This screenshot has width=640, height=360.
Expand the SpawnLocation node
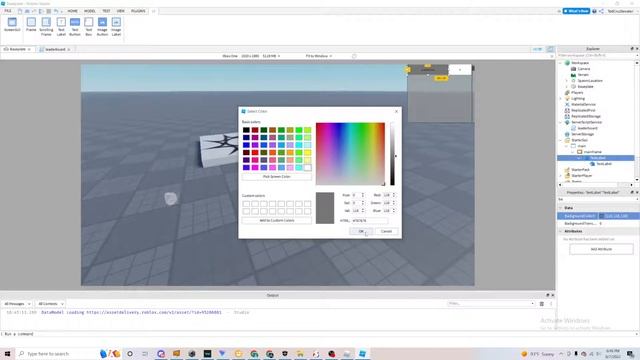tap(567, 81)
